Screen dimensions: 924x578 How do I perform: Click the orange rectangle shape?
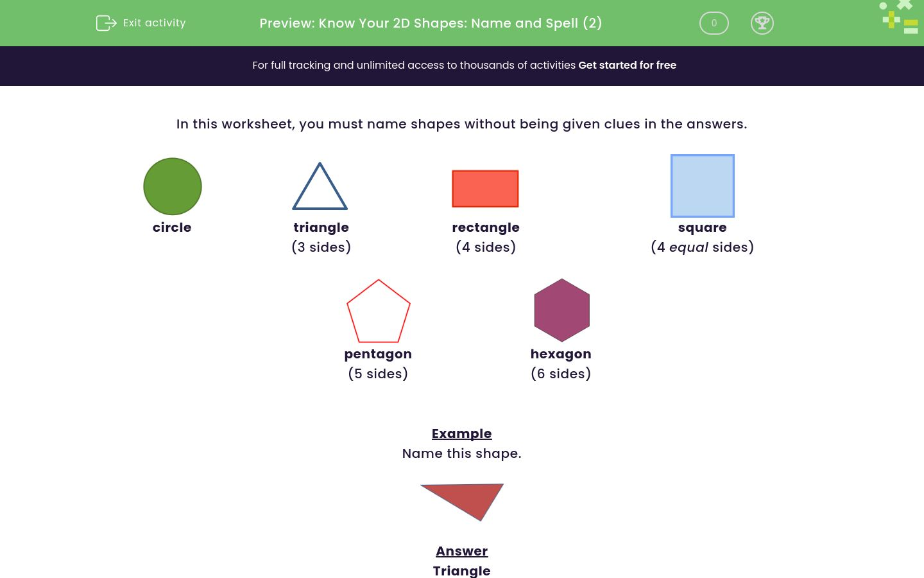(485, 188)
